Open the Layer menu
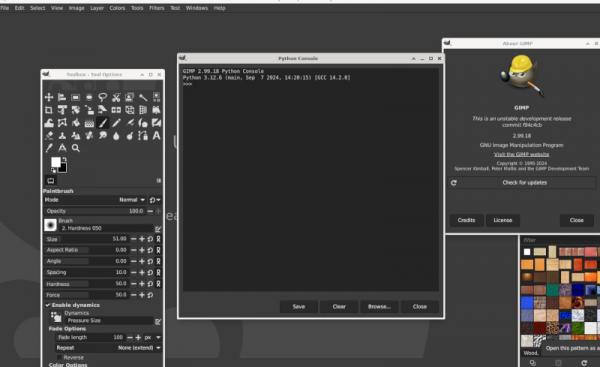The height and width of the screenshot is (367, 600). coord(97,8)
